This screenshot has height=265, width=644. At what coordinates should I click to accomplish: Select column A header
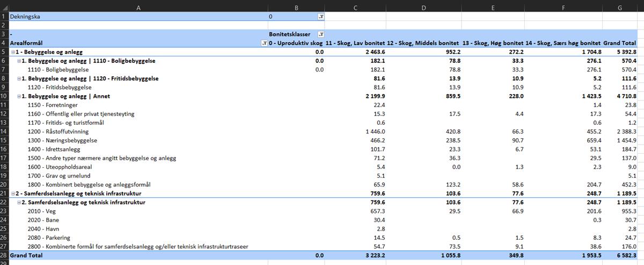click(138, 7)
